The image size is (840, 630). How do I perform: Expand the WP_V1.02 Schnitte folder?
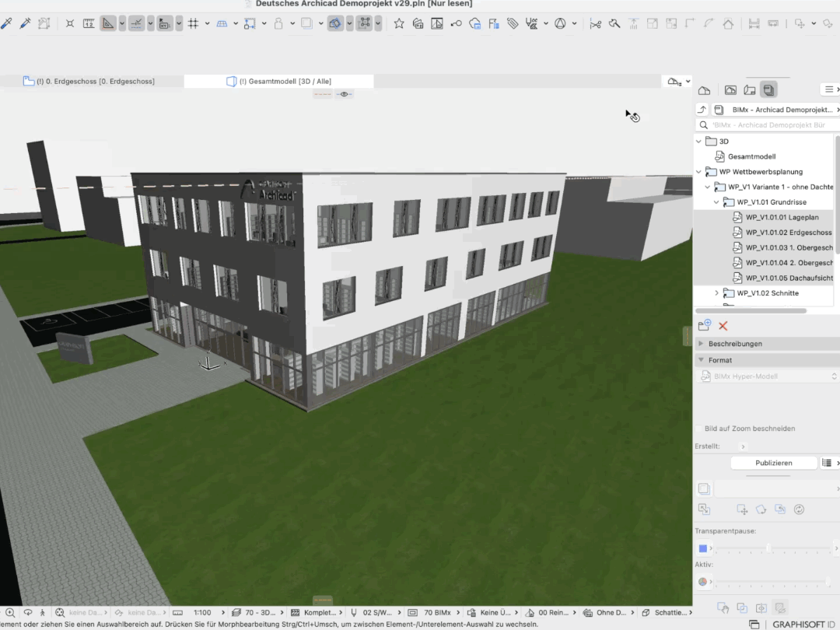click(x=717, y=293)
